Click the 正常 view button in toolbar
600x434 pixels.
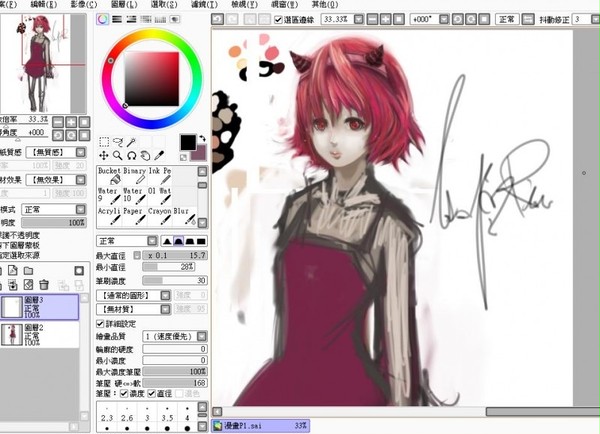[x=507, y=19]
